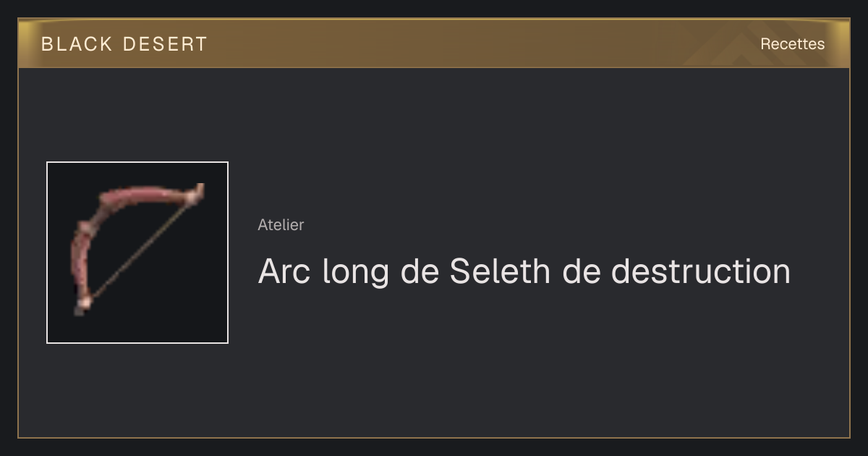Open the Recettes link in header
Viewport: 868px width, 456px height.
[792, 44]
